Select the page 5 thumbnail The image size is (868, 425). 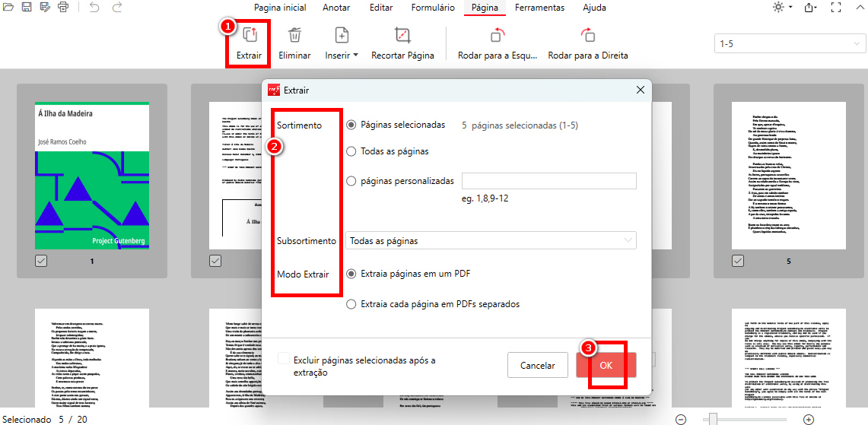[788, 176]
